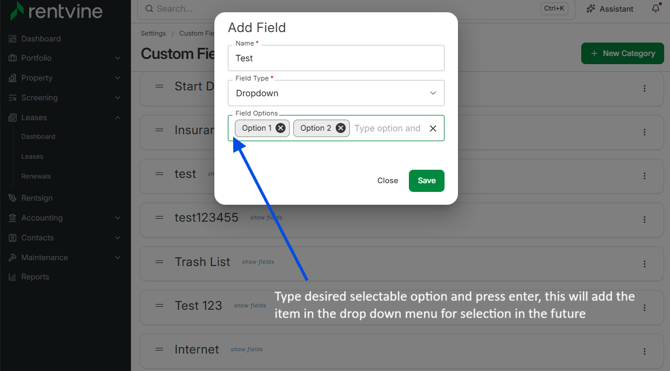Grab drag handle of Trash List row

pos(159,262)
